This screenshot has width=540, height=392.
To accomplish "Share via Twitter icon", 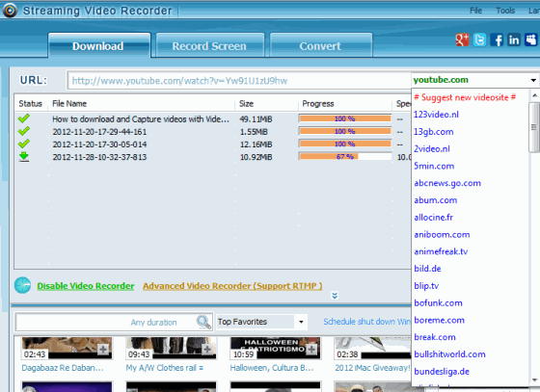I will click(x=479, y=39).
